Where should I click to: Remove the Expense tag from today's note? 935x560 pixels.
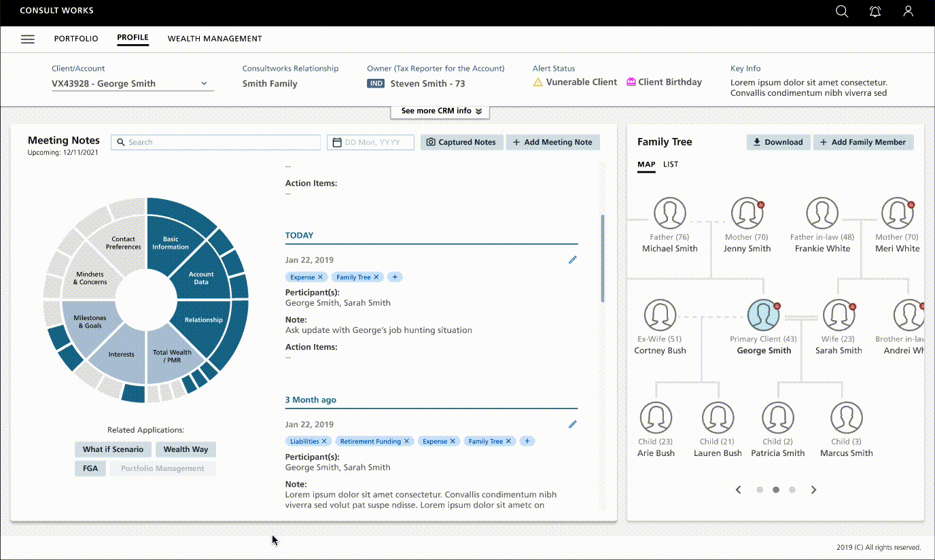321,277
